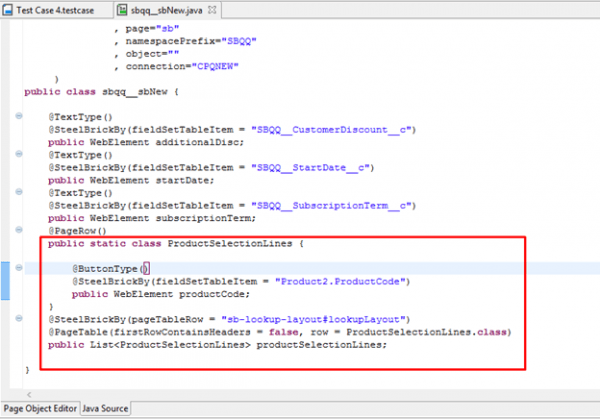
Task: Click "SBQQ__SubscriptionTerm__c" string literal
Action: point(331,205)
